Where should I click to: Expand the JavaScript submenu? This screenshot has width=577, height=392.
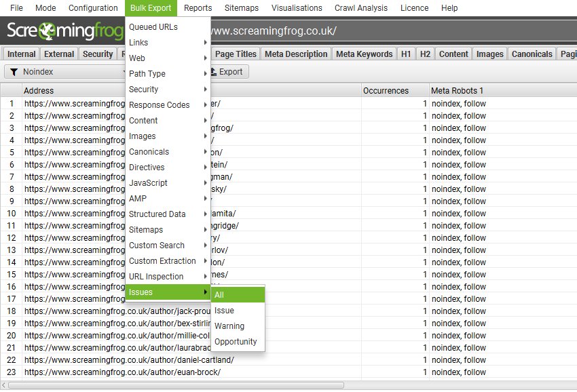point(168,182)
